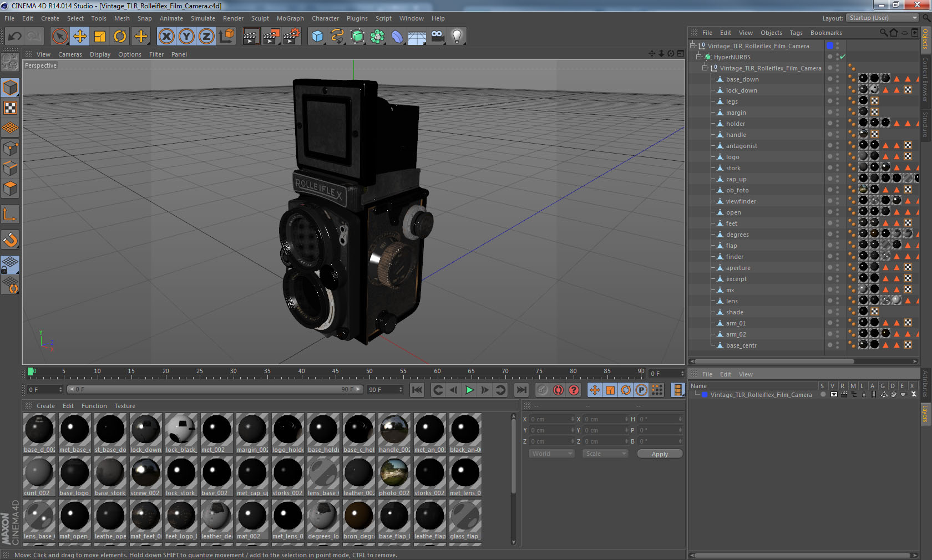This screenshot has width=932, height=560.
Task: Open Render Settings icon
Action: pos(292,37)
